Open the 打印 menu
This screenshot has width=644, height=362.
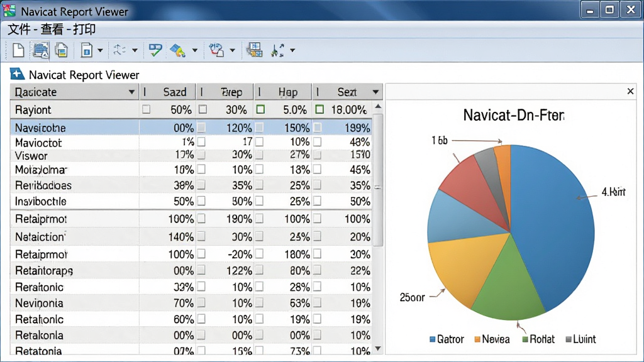pos(84,30)
